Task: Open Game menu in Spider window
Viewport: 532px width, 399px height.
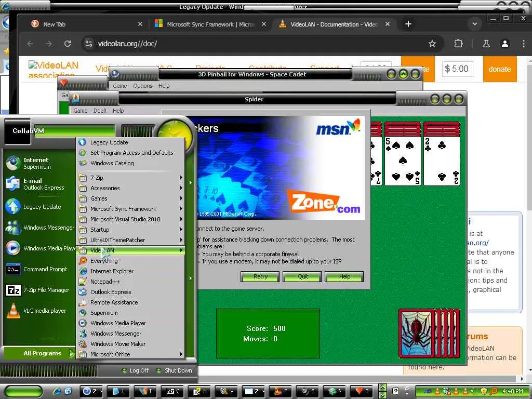Action: pyautogui.click(x=81, y=111)
